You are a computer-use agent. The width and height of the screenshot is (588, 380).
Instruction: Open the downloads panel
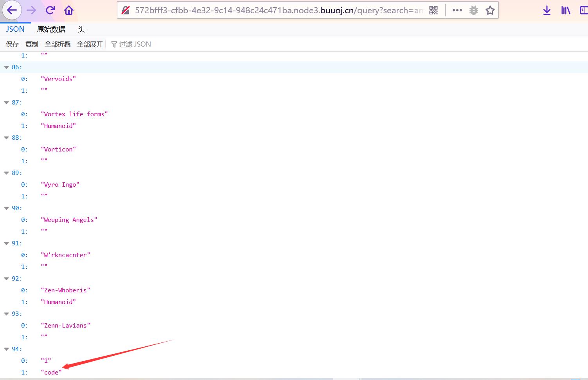[547, 11]
